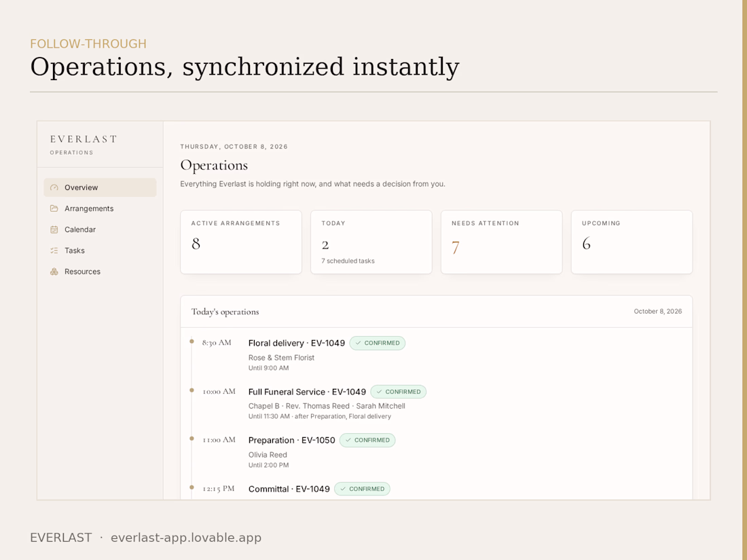Click the Overview gauge icon in sidebar

coord(54,187)
